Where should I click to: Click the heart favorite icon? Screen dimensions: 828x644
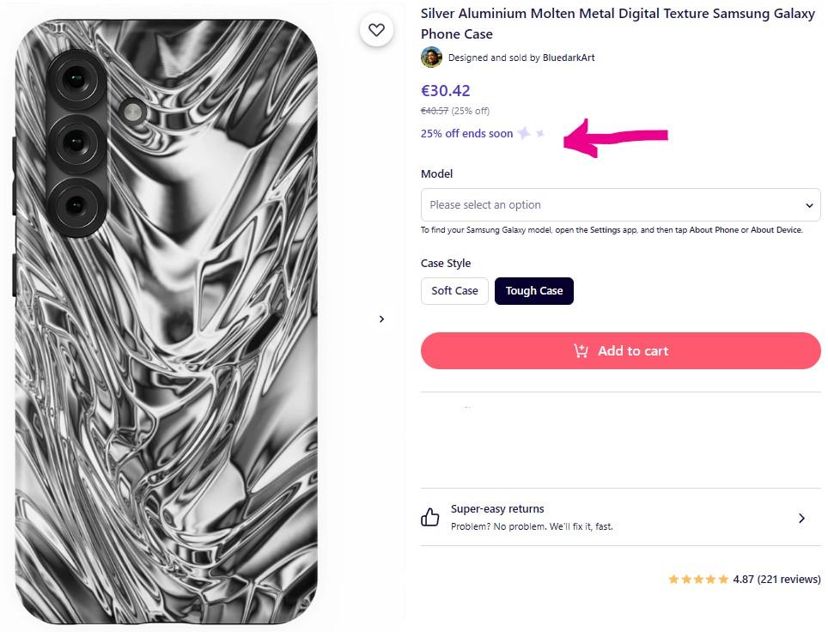click(x=376, y=30)
